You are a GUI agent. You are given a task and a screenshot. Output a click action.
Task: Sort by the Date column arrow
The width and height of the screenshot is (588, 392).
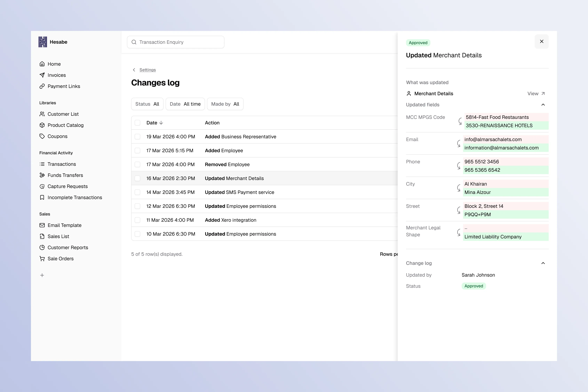[x=161, y=123]
